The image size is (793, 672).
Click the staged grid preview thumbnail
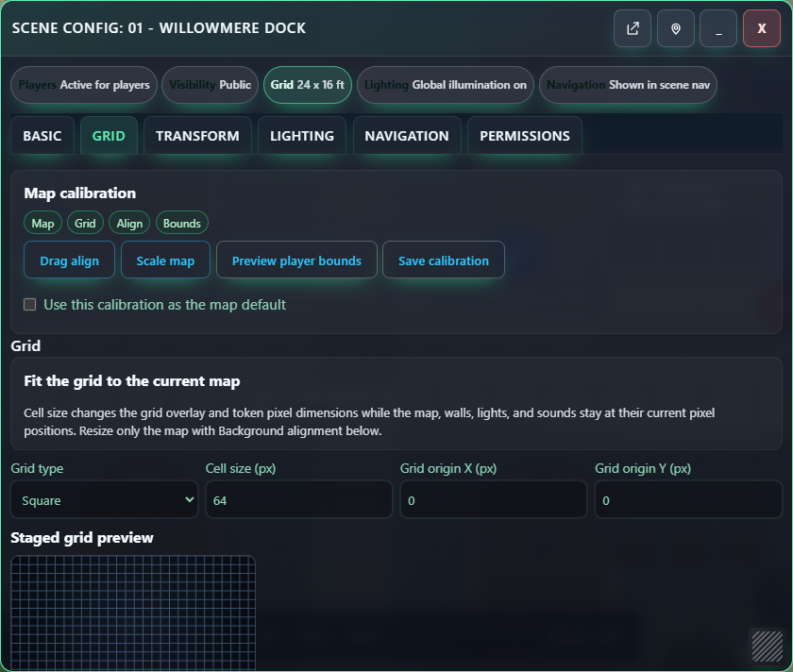point(133,613)
